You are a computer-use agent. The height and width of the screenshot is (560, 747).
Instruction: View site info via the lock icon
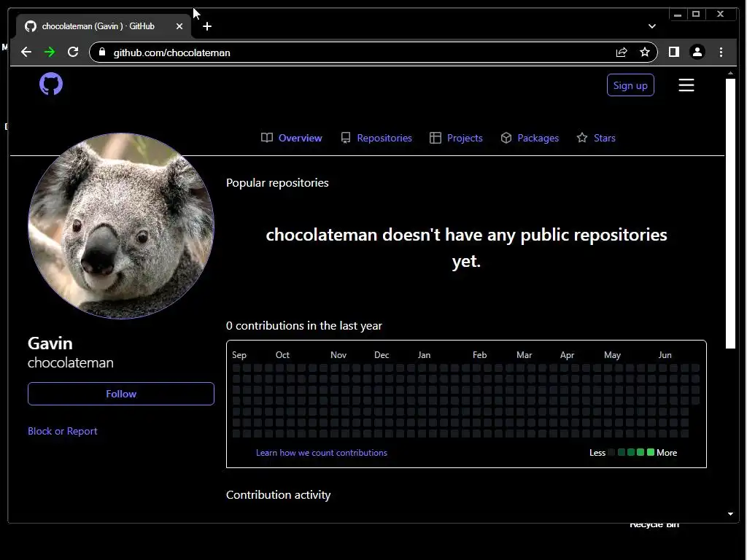102,52
